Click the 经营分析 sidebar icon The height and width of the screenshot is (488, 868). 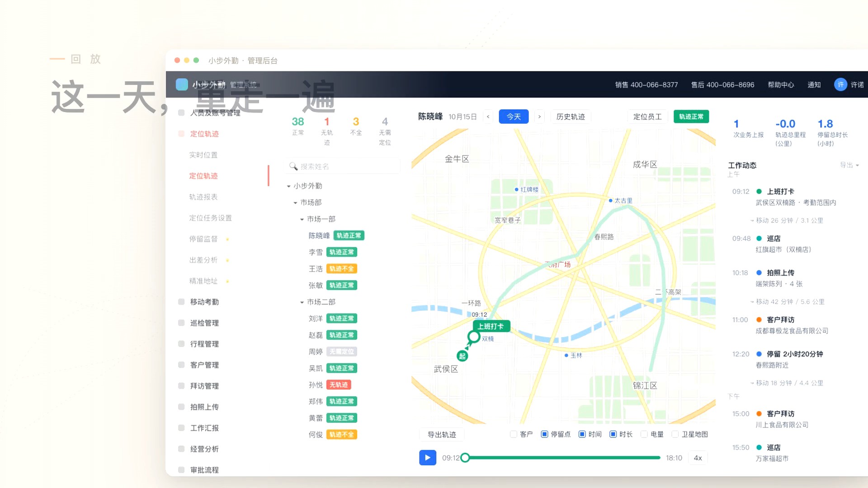click(x=181, y=449)
